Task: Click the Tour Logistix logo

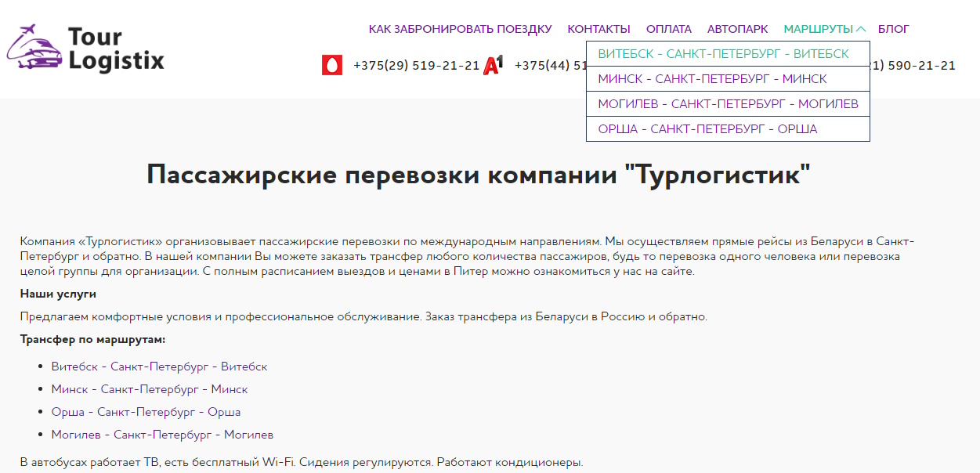Action: 86,49
